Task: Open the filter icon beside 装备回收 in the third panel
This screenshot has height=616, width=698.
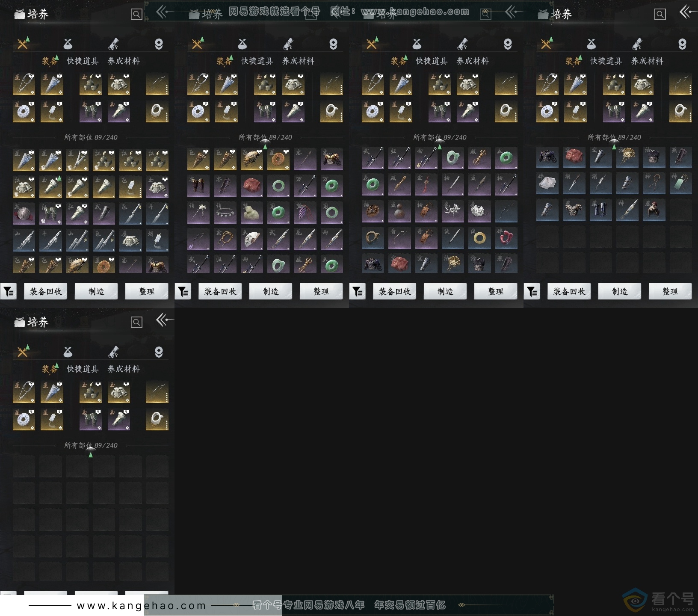Action: 358,291
